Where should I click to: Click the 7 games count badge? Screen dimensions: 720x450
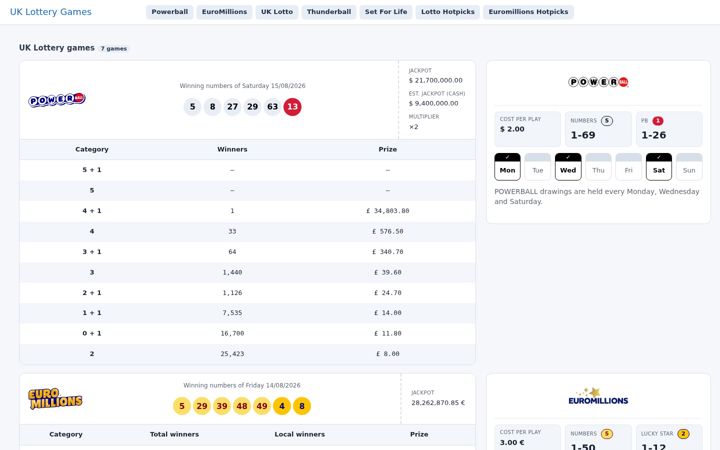114,48
